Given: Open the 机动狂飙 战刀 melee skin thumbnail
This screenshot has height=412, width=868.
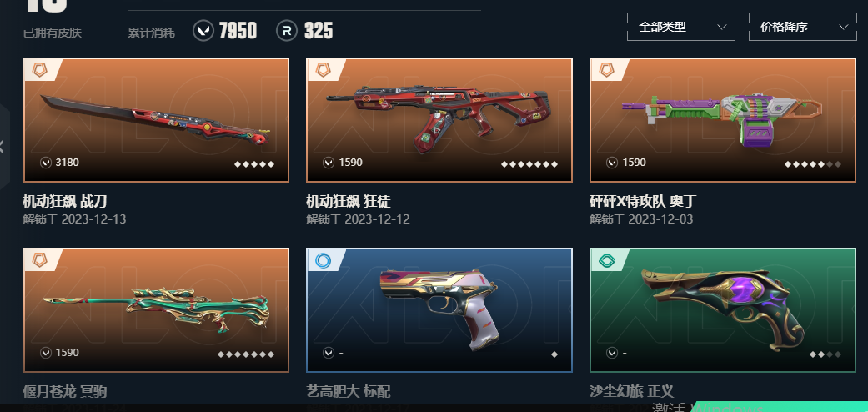Looking at the screenshot, I should point(156,120).
